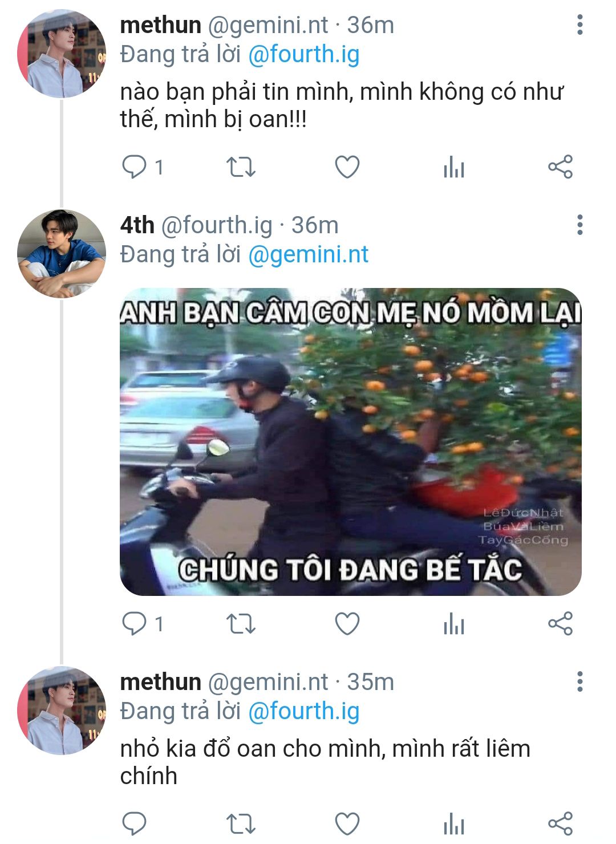Like methun's first reply about being wronged
616x844 pixels.
pyautogui.click(x=347, y=168)
